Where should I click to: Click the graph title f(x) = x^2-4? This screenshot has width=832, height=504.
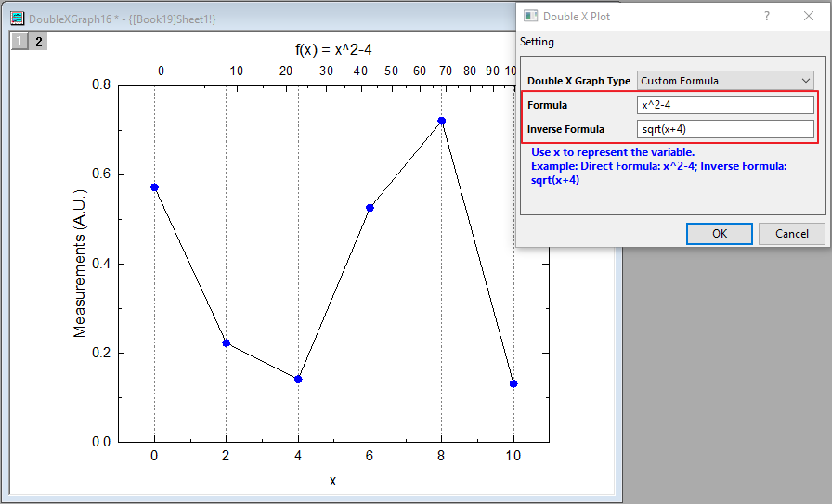(x=333, y=50)
